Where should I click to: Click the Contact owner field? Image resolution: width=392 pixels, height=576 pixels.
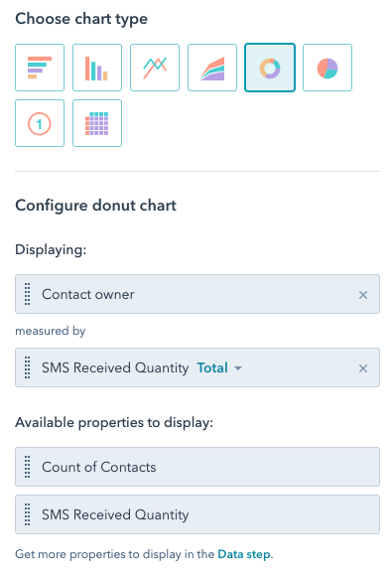tap(197, 294)
